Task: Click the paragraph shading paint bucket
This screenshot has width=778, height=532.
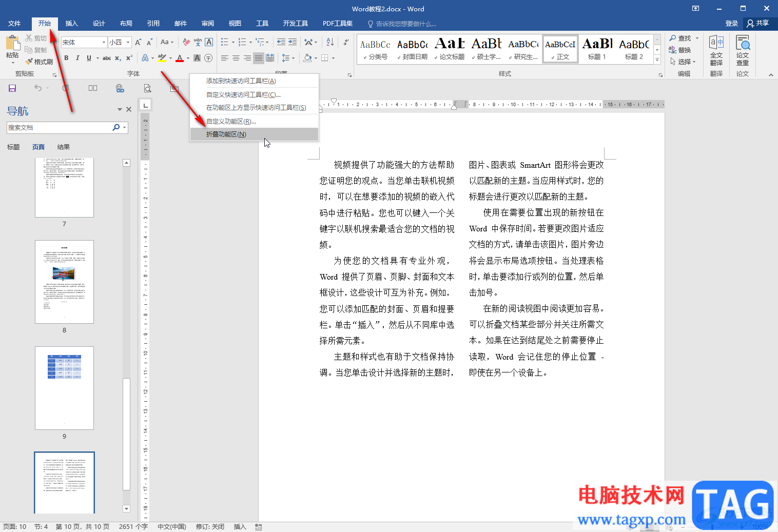Action: (x=307, y=58)
